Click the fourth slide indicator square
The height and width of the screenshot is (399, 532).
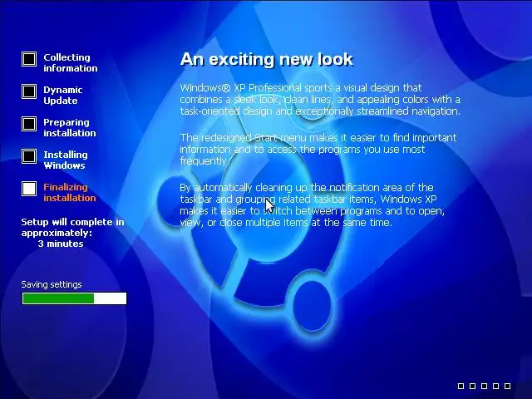click(x=495, y=386)
